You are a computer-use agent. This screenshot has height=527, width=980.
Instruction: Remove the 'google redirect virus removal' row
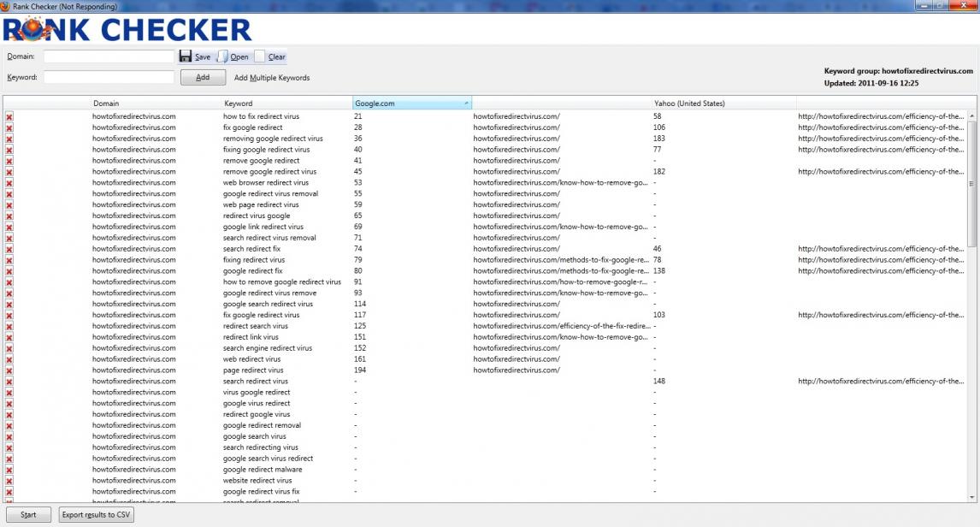coord(9,194)
